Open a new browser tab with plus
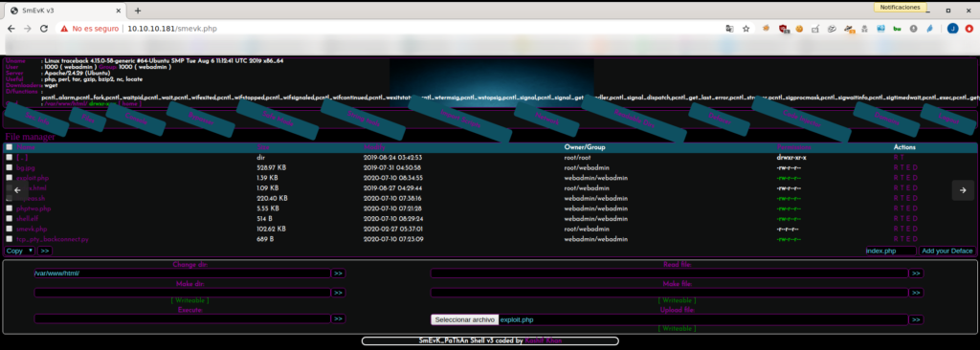980x350 pixels. point(138,11)
